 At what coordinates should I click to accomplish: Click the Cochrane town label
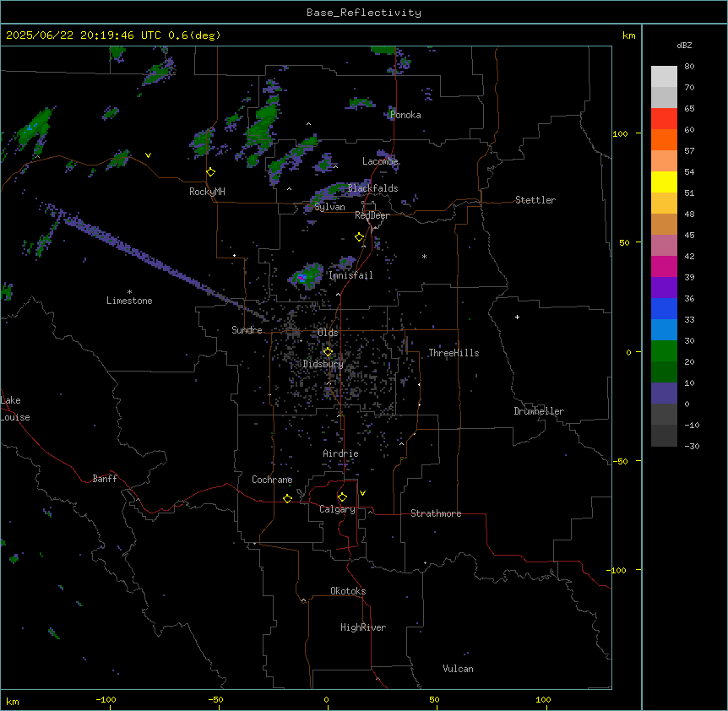[x=272, y=480]
